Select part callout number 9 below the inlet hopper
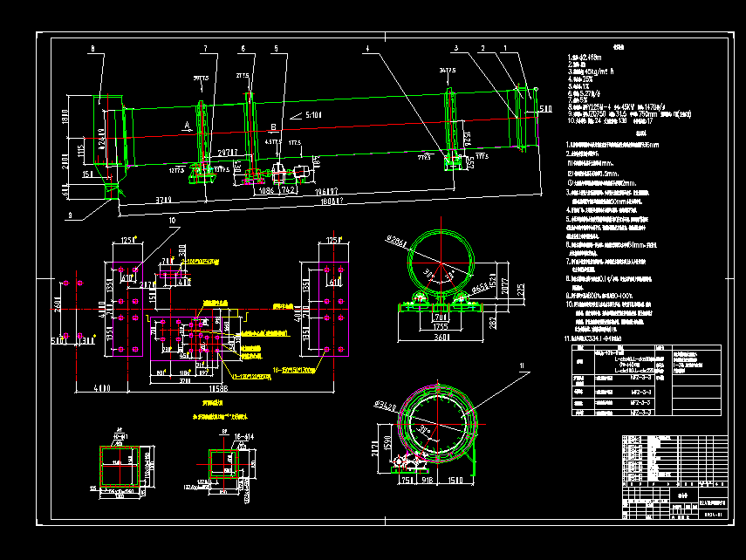This screenshot has width=746, height=560. point(70,215)
